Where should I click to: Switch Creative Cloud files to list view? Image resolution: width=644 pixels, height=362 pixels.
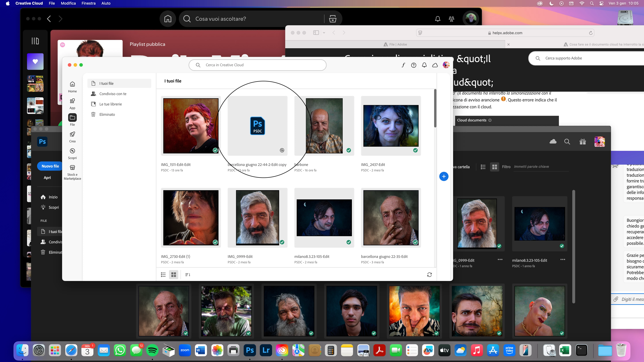(x=163, y=275)
